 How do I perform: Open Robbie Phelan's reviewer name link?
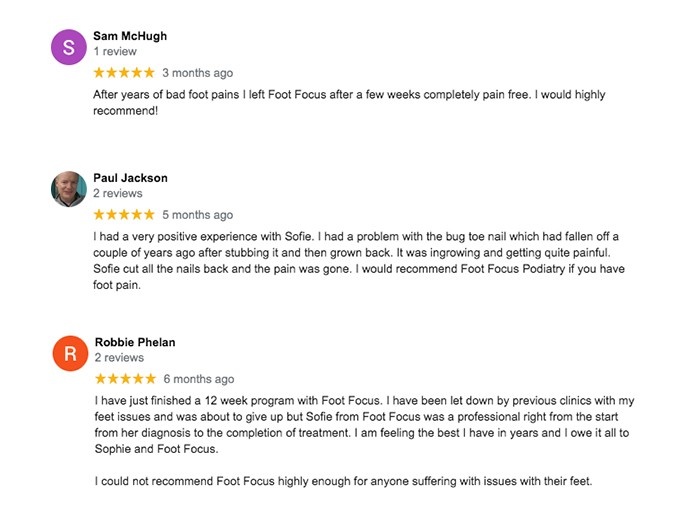135,342
